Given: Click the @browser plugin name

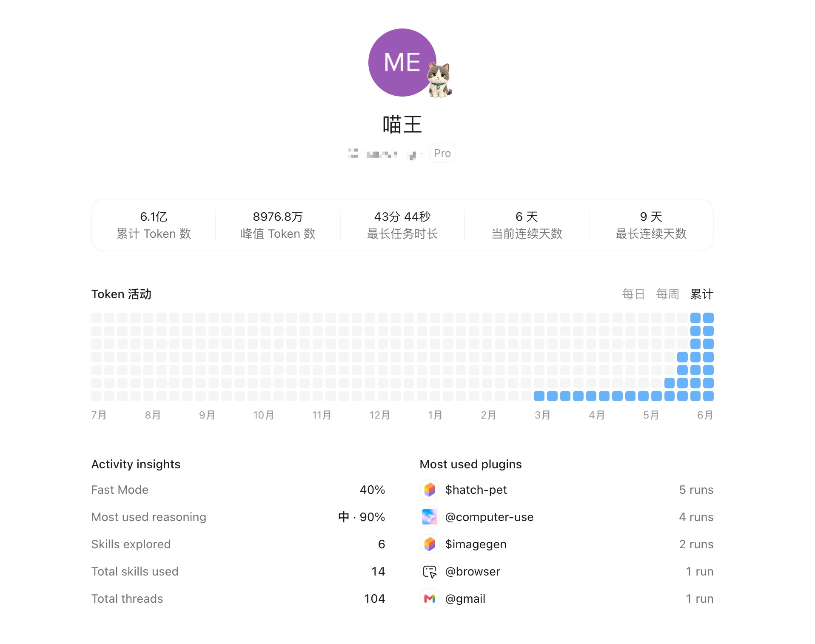Looking at the screenshot, I should pyautogui.click(x=473, y=571).
